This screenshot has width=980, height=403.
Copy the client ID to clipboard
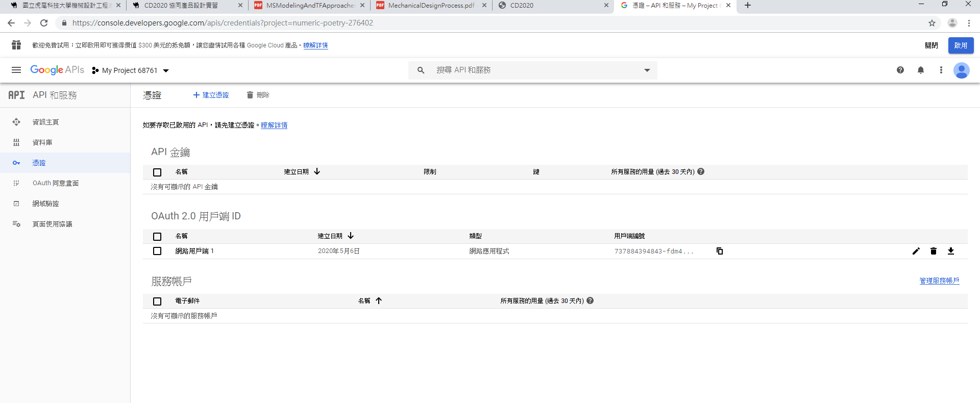(x=719, y=251)
